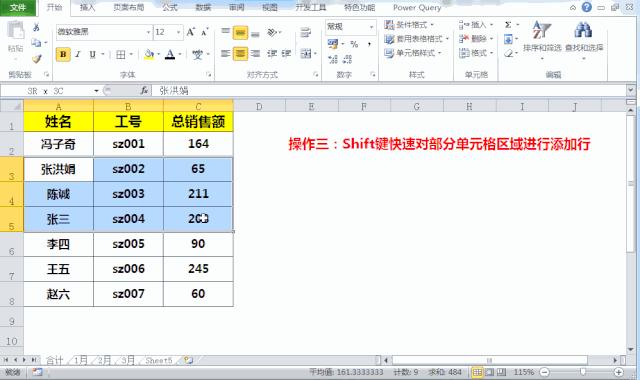Apply font color with red-underlined A
Viewport: 640px width, 380px height.
170,54
